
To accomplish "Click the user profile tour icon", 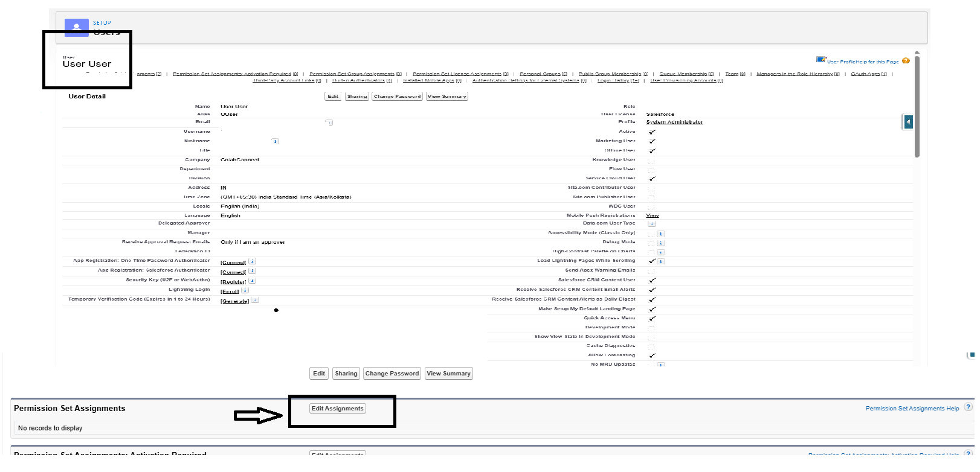I will click(821, 60).
